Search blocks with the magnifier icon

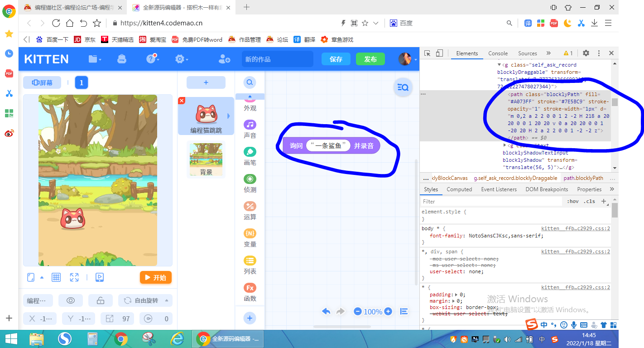pyautogui.click(x=250, y=82)
